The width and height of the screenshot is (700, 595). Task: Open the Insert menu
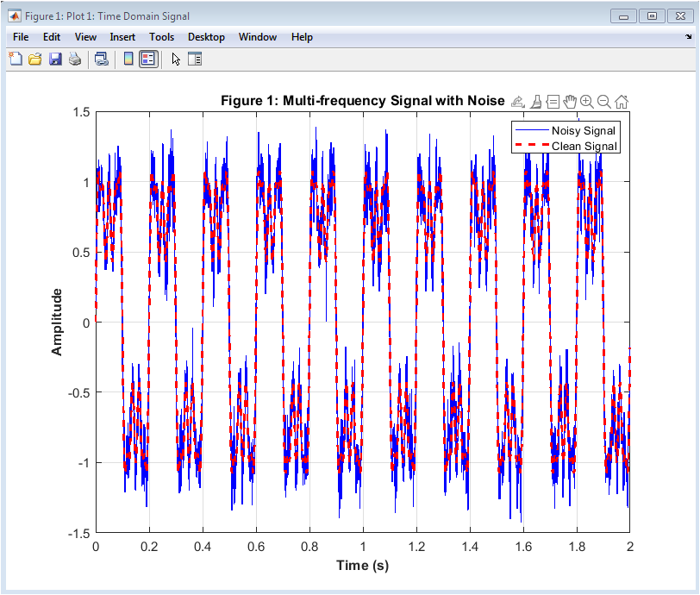pos(122,37)
